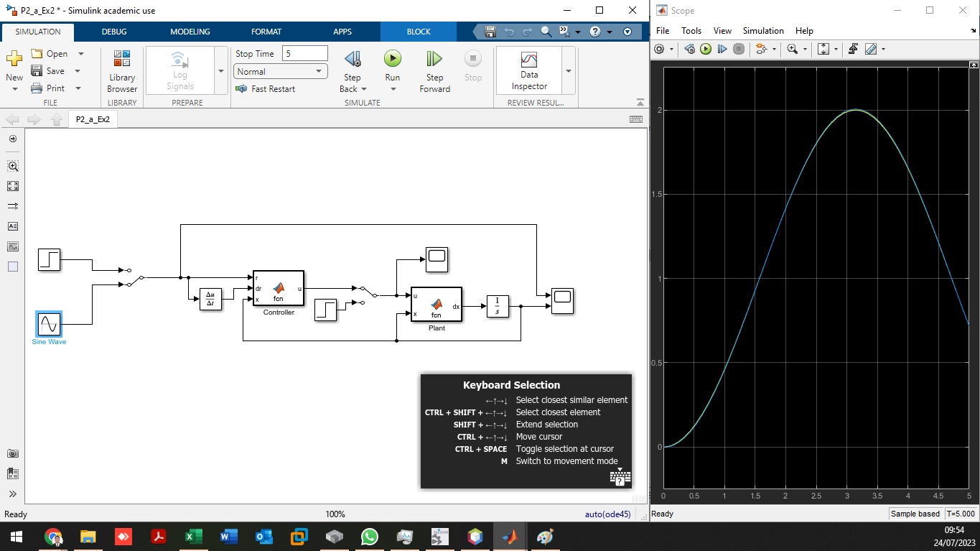Click the Annotation text tool in sidebar
Image resolution: width=980 pixels, height=551 pixels.
click(13, 226)
